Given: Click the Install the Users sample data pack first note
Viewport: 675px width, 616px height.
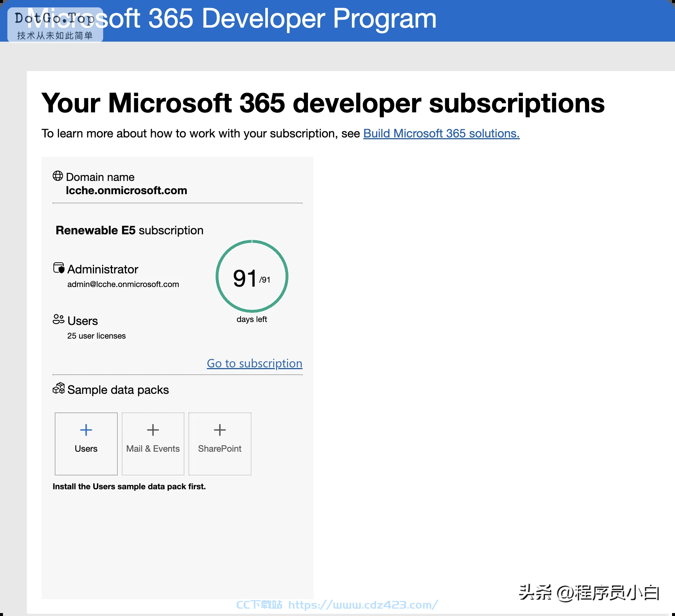Looking at the screenshot, I should (129, 486).
